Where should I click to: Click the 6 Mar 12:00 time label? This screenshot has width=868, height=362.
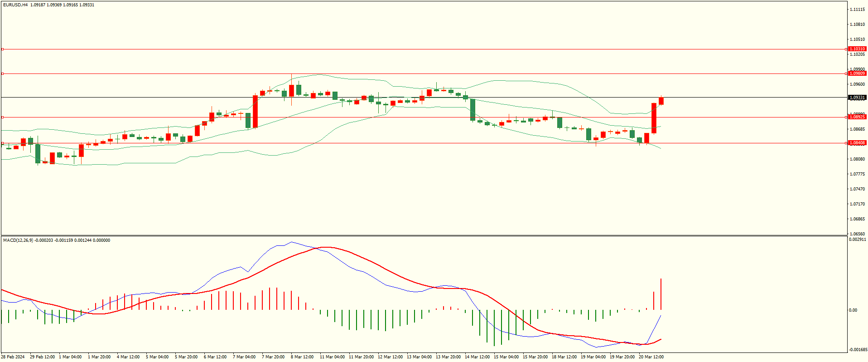point(215,357)
